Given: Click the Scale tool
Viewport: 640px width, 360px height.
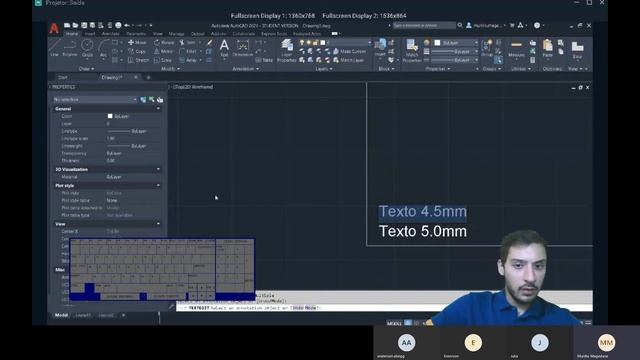Looking at the screenshot, I should [162, 60].
